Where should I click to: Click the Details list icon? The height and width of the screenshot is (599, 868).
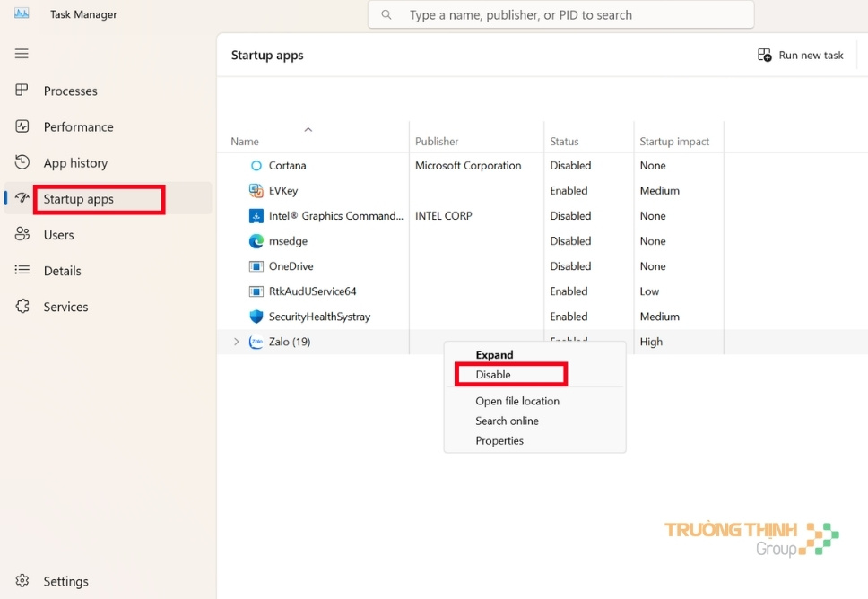coord(23,270)
